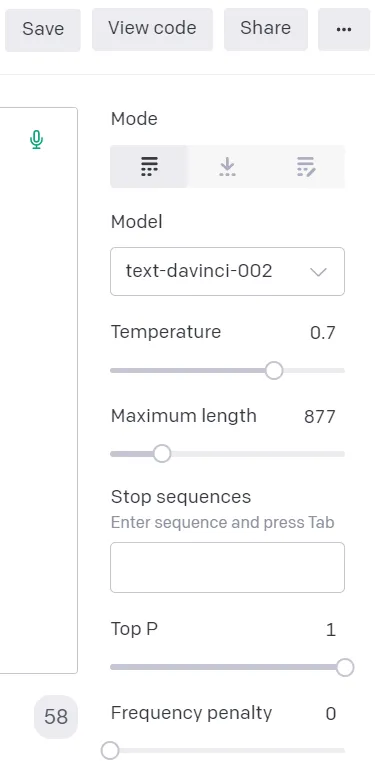The width and height of the screenshot is (375, 761).
Task: Click the Temperature slider handle
Action: (274, 371)
